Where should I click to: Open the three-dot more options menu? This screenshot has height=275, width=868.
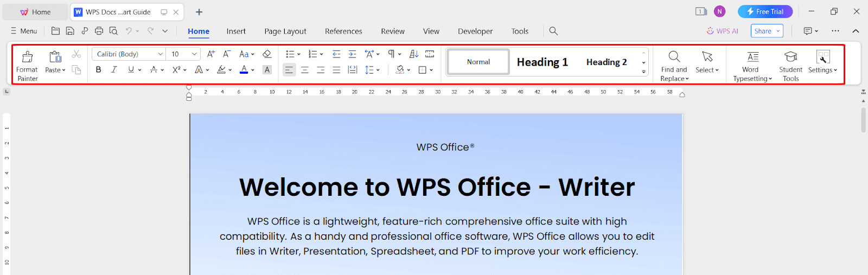point(835,31)
